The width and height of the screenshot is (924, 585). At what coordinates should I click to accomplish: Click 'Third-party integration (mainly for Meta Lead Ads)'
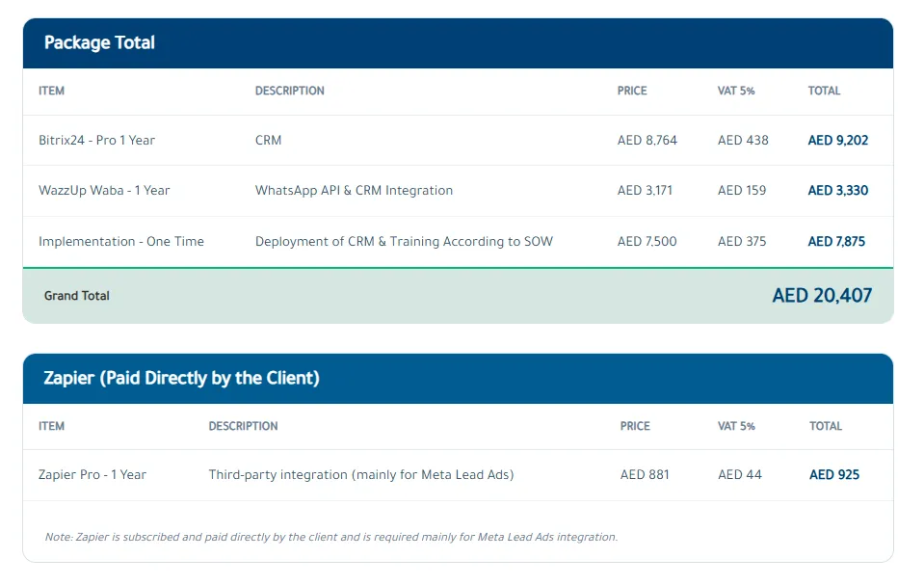coord(361,475)
